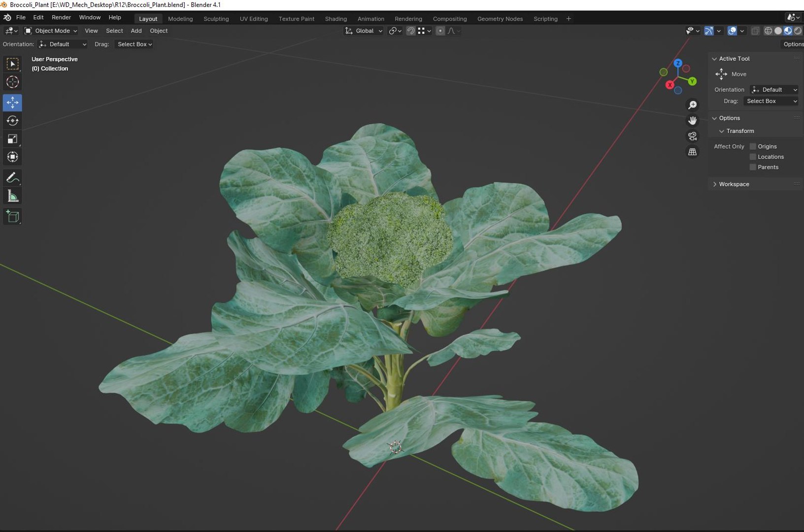The height and width of the screenshot is (532, 804).
Task: Select the Rotate tool
Action: tap(12, 121)
